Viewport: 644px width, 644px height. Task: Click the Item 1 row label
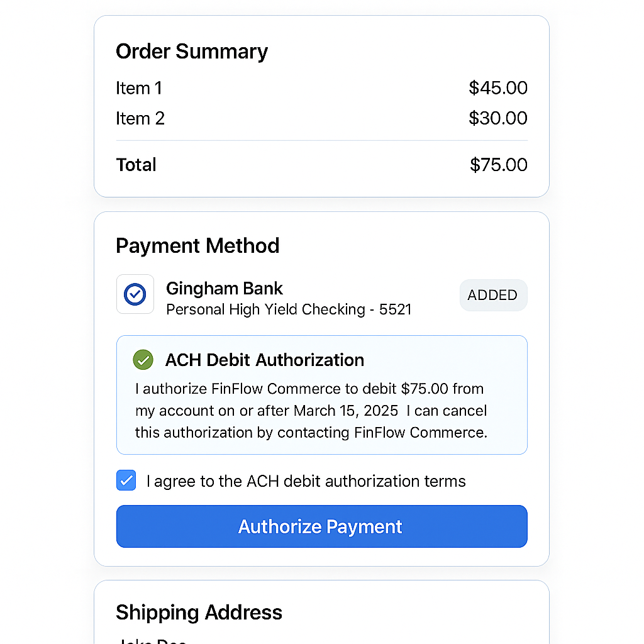point(139,88)
